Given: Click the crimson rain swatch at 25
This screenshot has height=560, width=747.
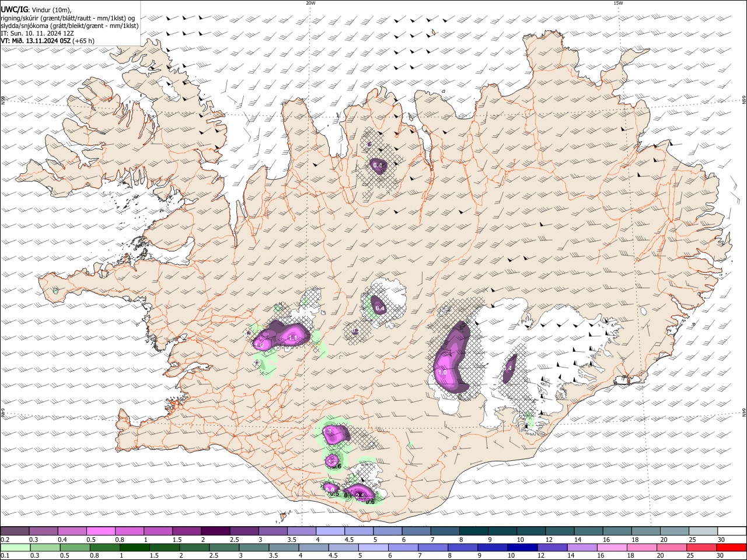Looking at the screenshot, I should click(701, 548).
